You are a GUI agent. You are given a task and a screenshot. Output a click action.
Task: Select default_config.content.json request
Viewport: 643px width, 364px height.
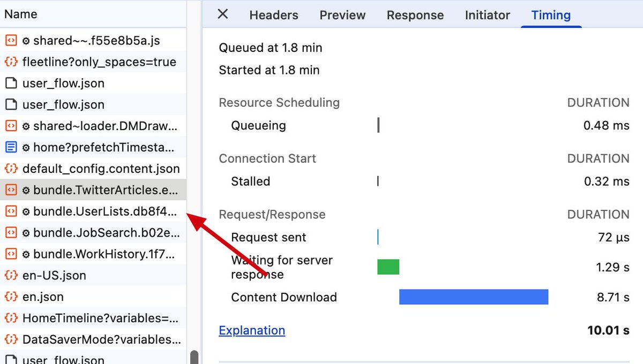tap(93, 169)
